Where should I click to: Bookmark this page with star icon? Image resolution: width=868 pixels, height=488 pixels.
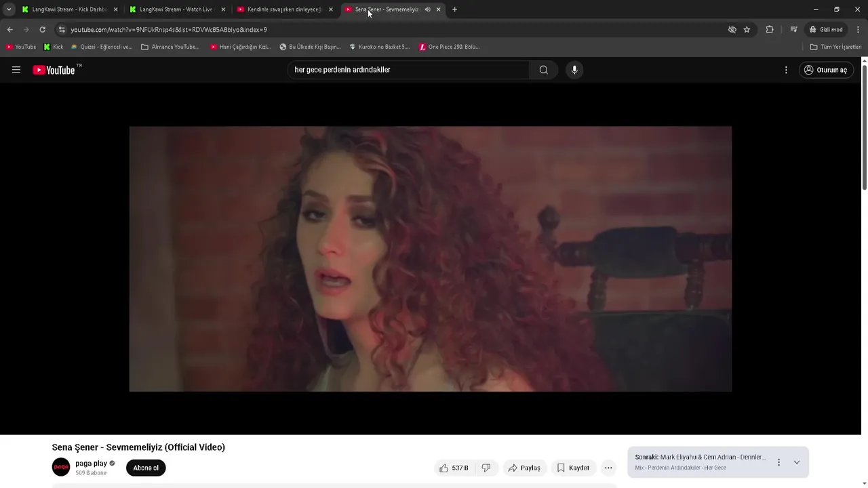[x=747, y=30]
